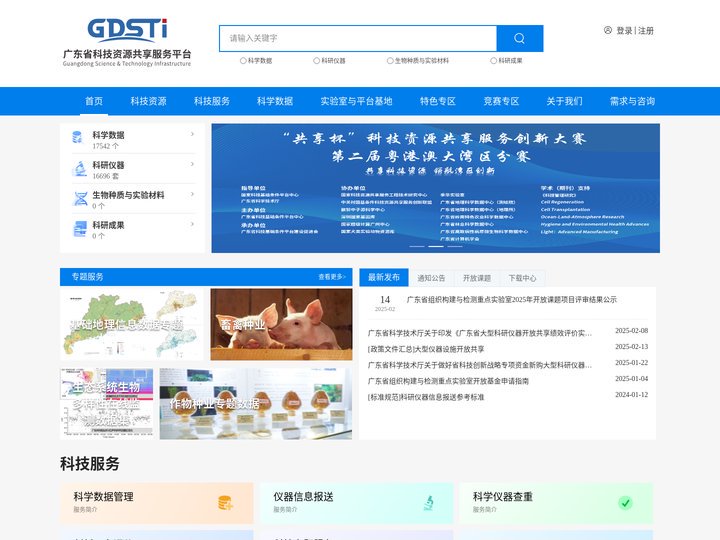Open the 科学数据 database icon in sidebar
This screenshot has width=720, height=540.
[x=78, y=137]
